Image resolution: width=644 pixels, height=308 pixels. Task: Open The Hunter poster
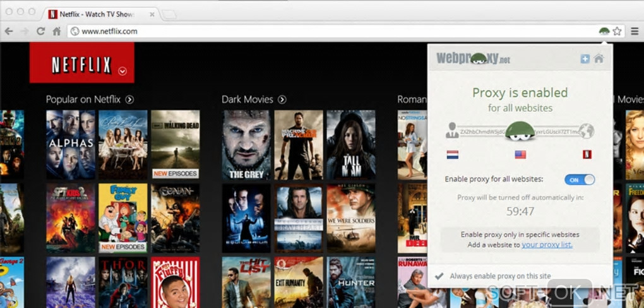(x=351, y=283)
